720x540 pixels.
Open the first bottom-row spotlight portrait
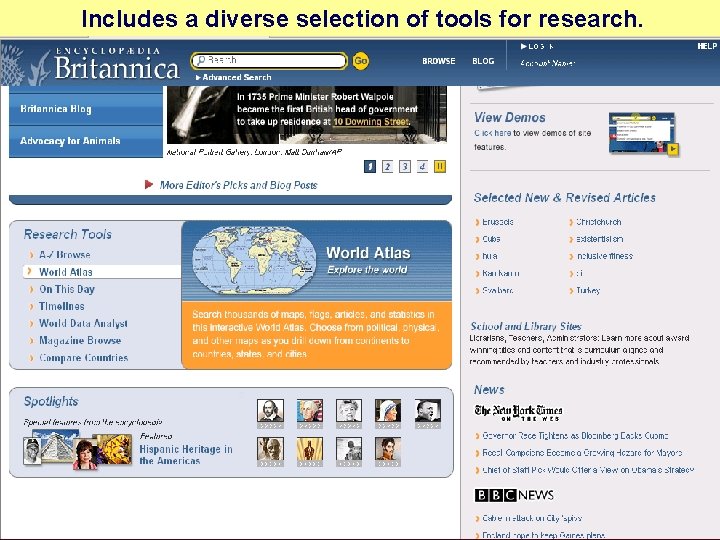[x=270, y=451]
